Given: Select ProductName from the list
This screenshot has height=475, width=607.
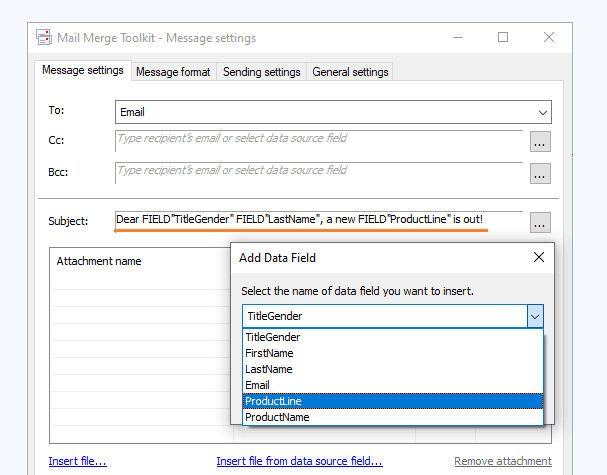Looking at the screenshot, I should [277, 417].
